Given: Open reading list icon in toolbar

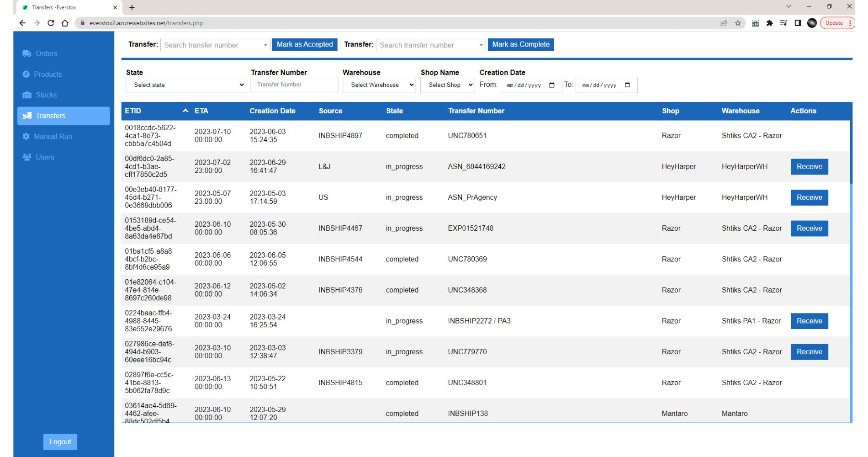Looking at the screenshot, I should (783, 23).
